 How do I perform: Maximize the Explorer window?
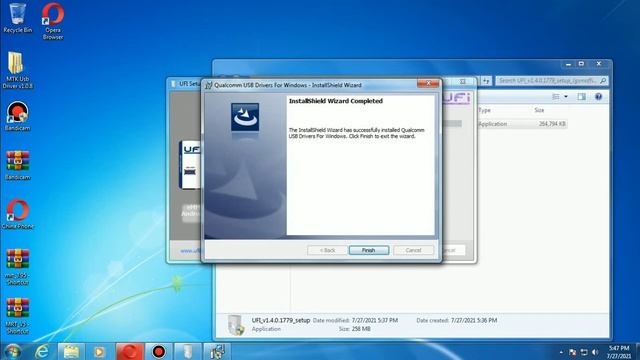(x=581, y=64)
